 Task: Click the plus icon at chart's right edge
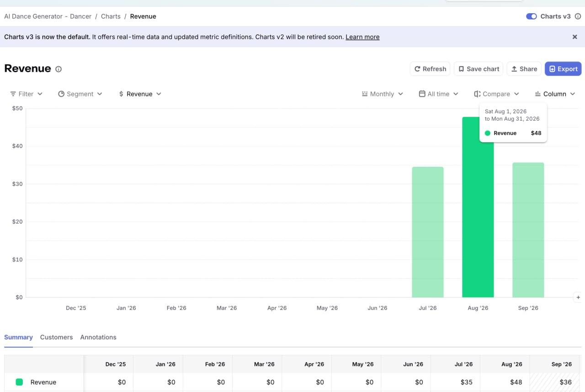coord(578,297)
